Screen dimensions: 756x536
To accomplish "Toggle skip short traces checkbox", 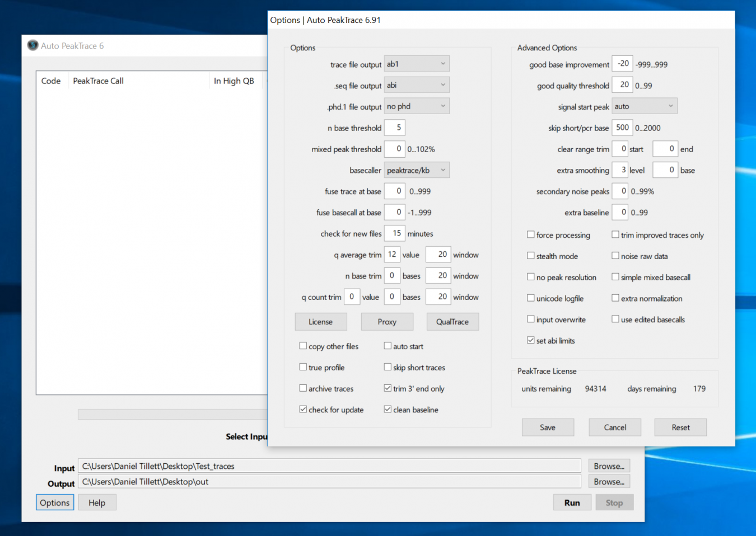I will coord(388,367).
